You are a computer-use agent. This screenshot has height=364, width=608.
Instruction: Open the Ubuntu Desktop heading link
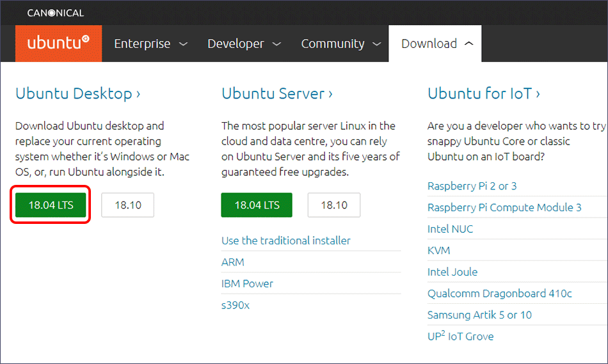coord(77,94)
